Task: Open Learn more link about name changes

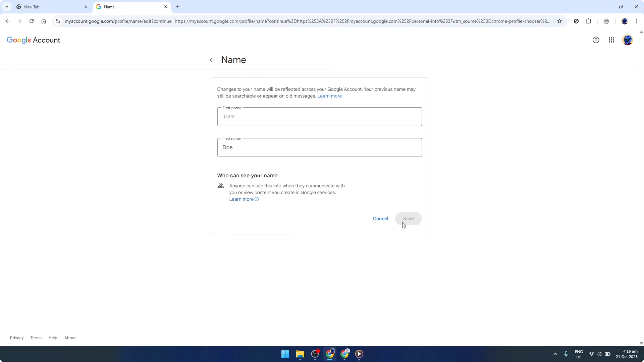Action: click(330, 96)
